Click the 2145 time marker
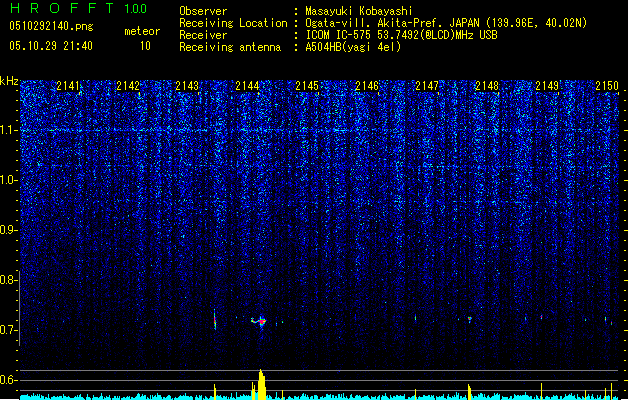Viewport: 629px width, 400px height. click(307, 85)
